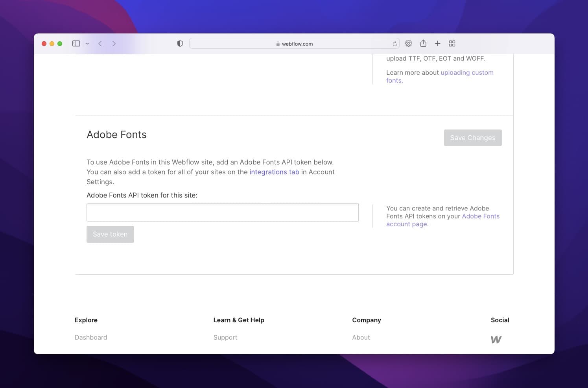
Task: Open the privacy report shield icon
Action: coord(180,44)
